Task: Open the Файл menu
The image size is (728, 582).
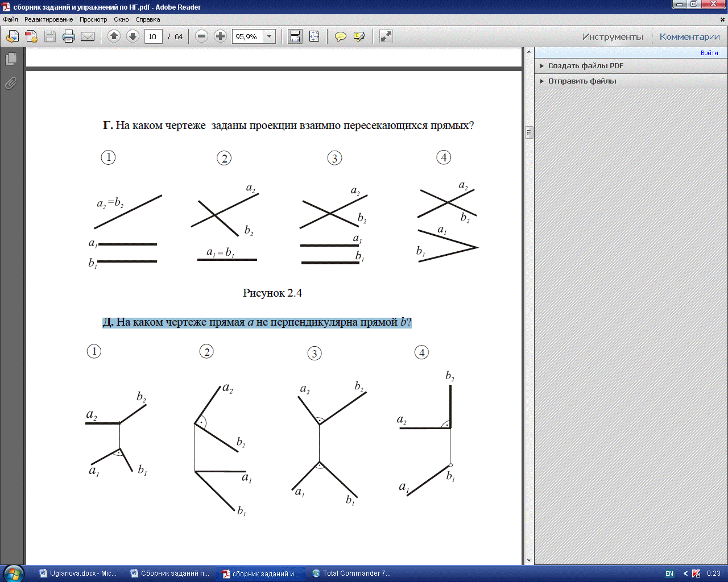Action: click(10, 19)
